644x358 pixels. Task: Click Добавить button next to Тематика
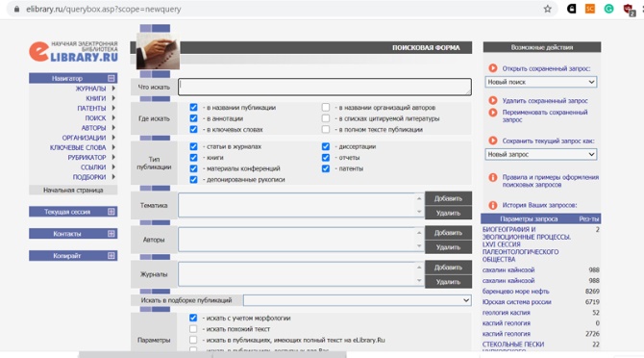tap(448, 198)
